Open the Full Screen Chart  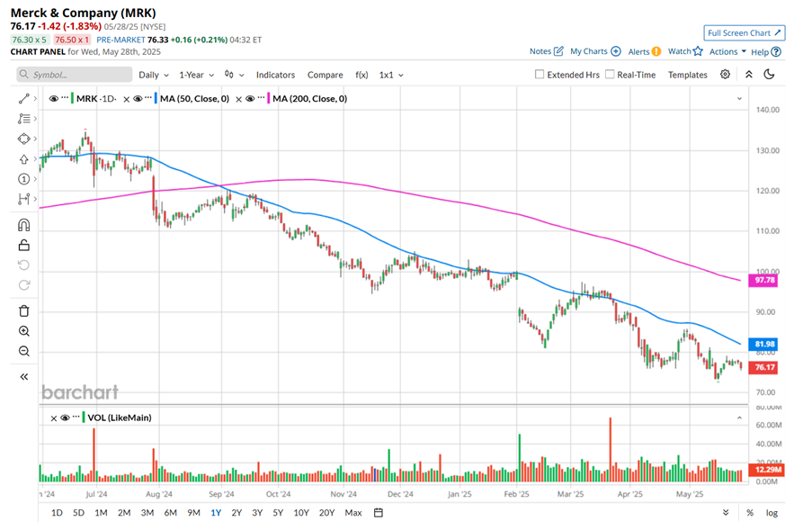(x=745, y=32)
